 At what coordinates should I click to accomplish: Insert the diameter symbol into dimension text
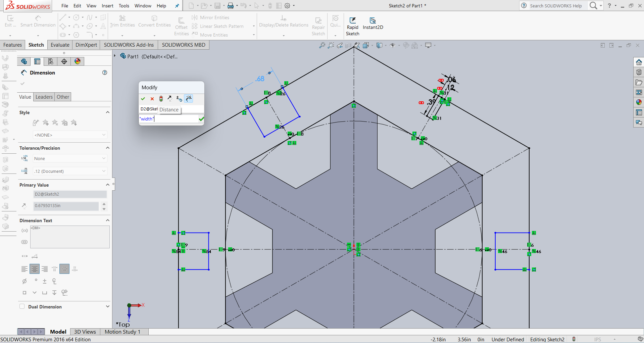point(24,281)
